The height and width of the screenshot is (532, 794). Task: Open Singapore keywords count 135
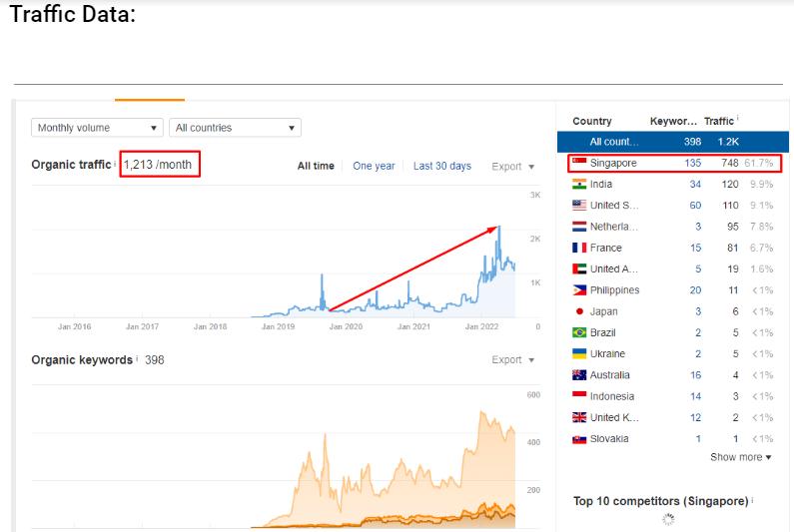click(691, 163)
